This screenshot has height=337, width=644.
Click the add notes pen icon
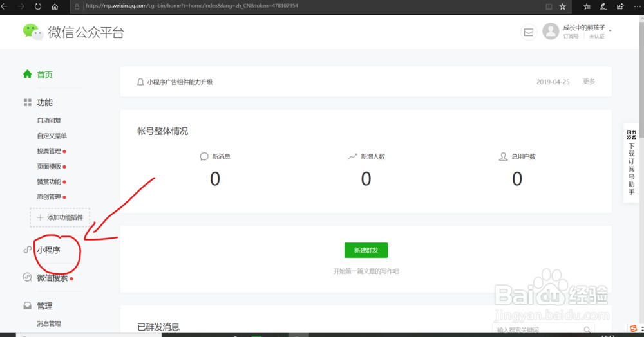(x=603, y=6)
